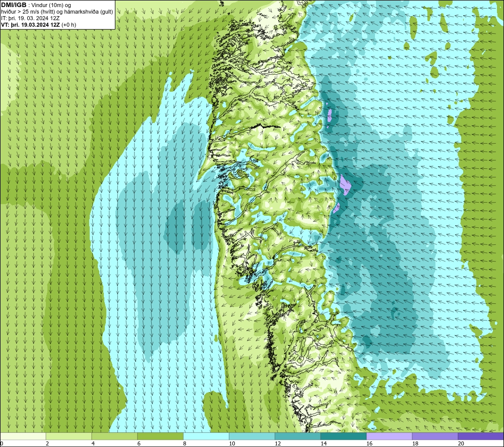
Task: Click the legend tick label "2"
Action: point(47,443)
